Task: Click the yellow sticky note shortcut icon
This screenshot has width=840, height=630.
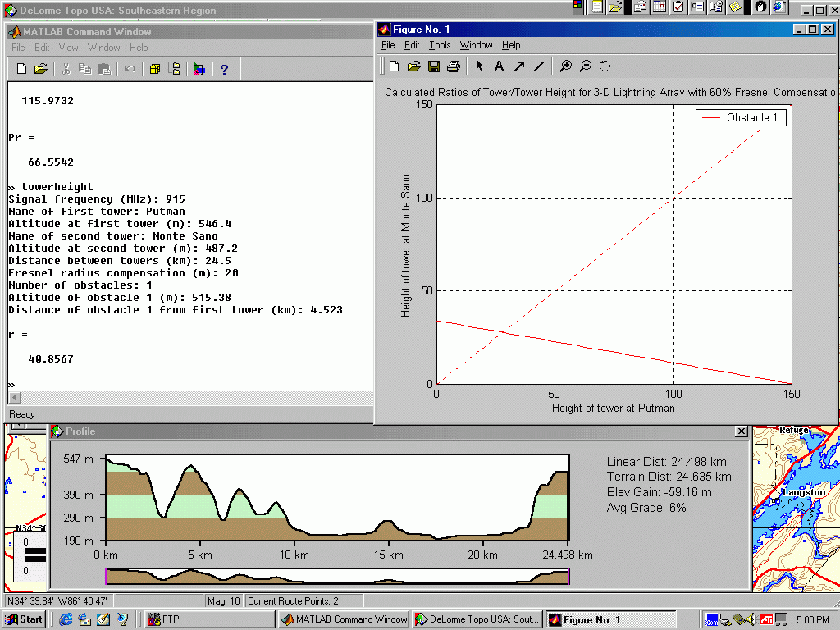Action: point(735,7)
